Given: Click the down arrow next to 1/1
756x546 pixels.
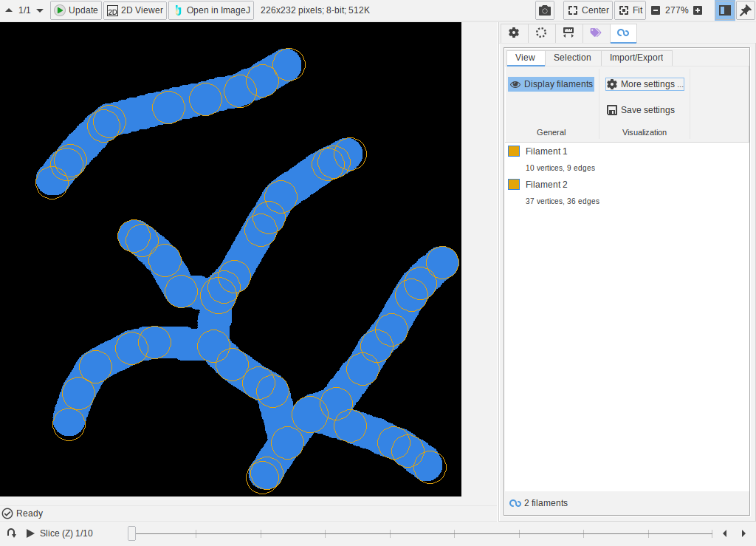Looking at the screenshot, I should 40,10.
